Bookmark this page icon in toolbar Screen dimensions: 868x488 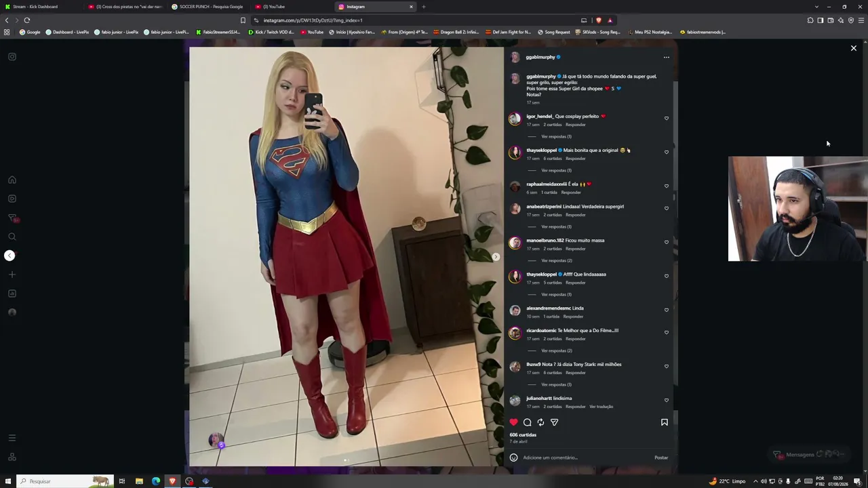(243, 20)
